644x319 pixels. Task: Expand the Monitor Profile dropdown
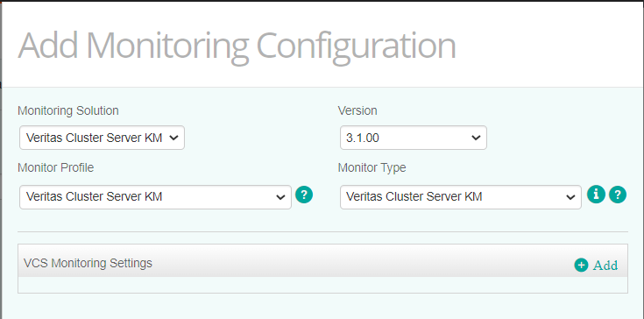(x=155, y=197)
